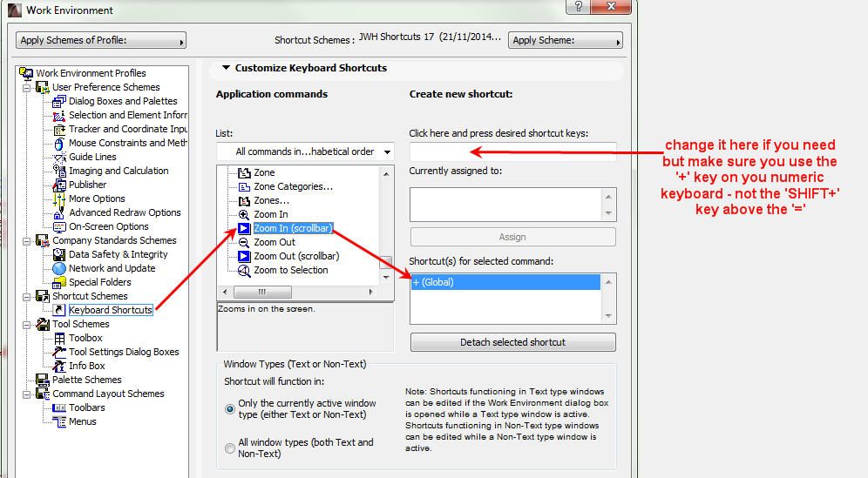This screenshot has height=478, width=868.
Task: Click the Advanced Redraw Options icon
Action: (58, 213)
